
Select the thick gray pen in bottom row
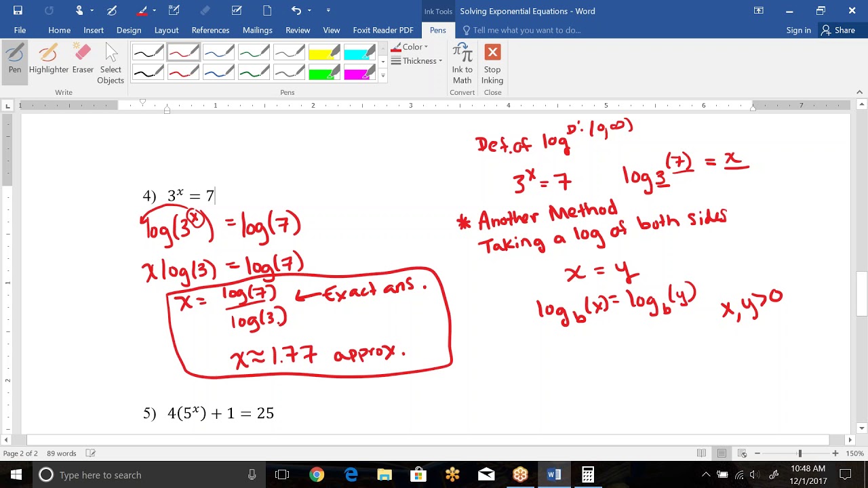click(x=289, y=73)
